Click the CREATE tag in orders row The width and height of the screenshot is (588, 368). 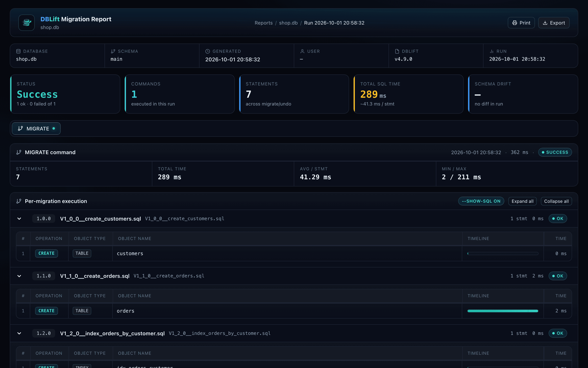tap(46, 311)
